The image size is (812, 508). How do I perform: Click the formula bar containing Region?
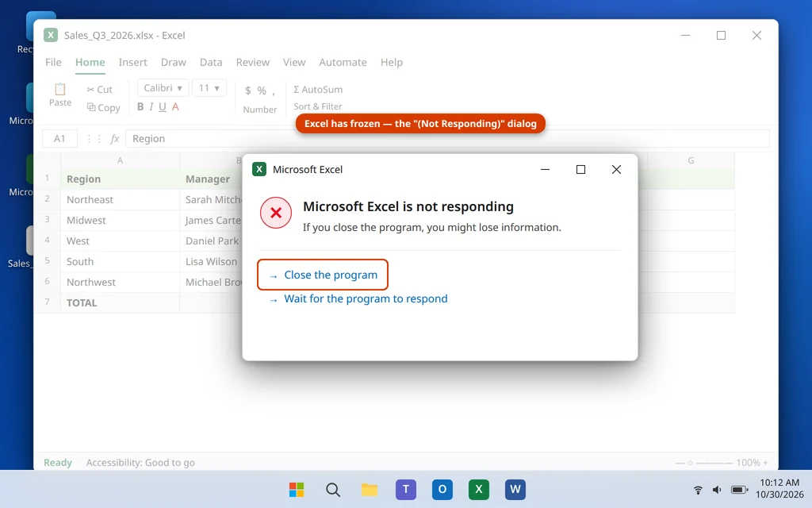[x=447, y=139]
